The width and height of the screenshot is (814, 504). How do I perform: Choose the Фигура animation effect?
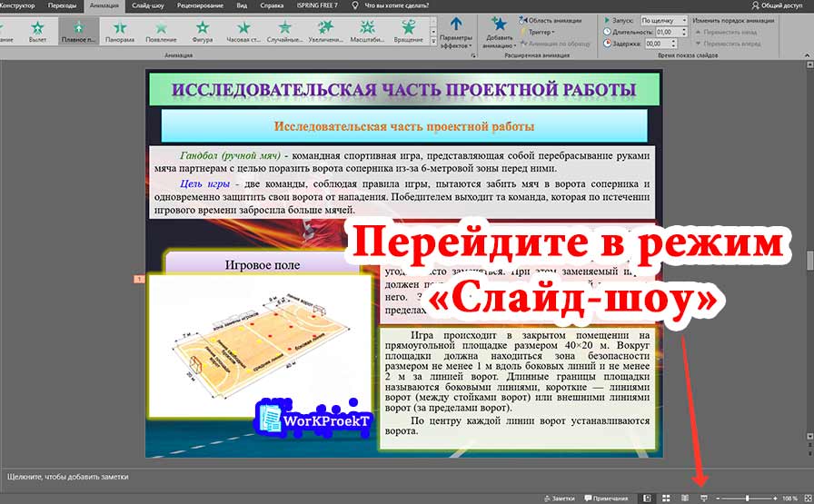click(203, 32)
